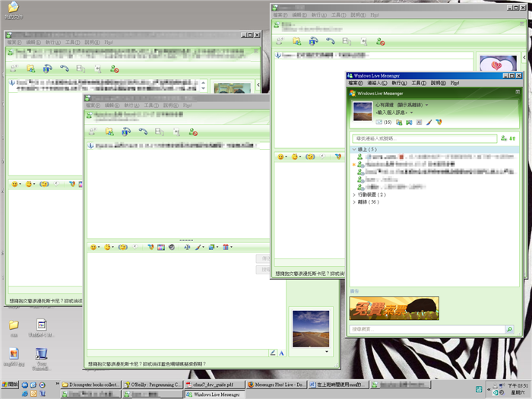Open the email inbox icon showing (16)
The image size is (532, 399).
coord(383,122)
